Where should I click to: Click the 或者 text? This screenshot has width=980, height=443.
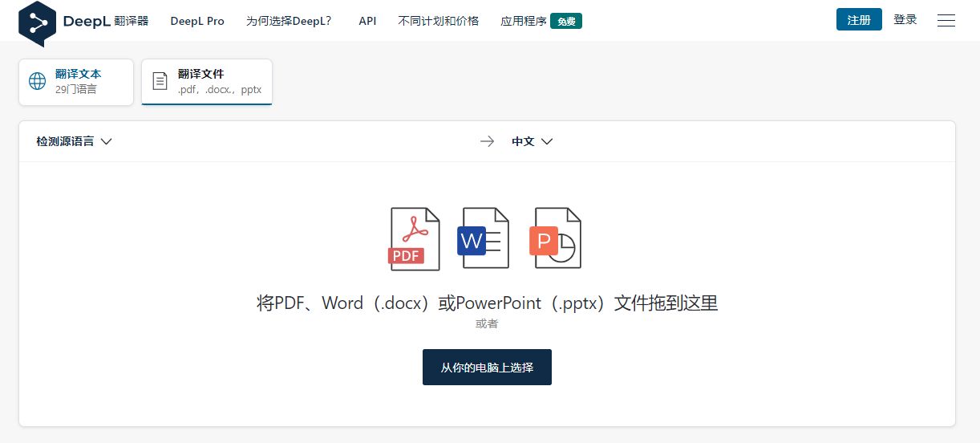point(487,323)
